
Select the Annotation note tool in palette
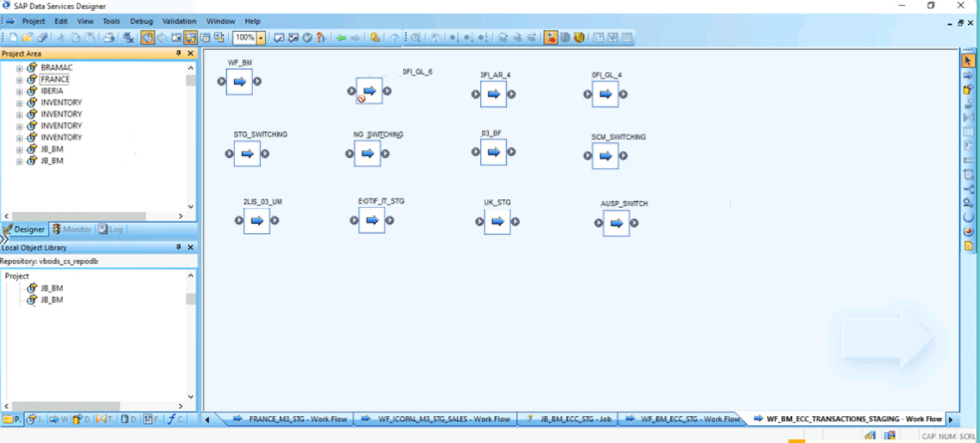pos(968,245)
